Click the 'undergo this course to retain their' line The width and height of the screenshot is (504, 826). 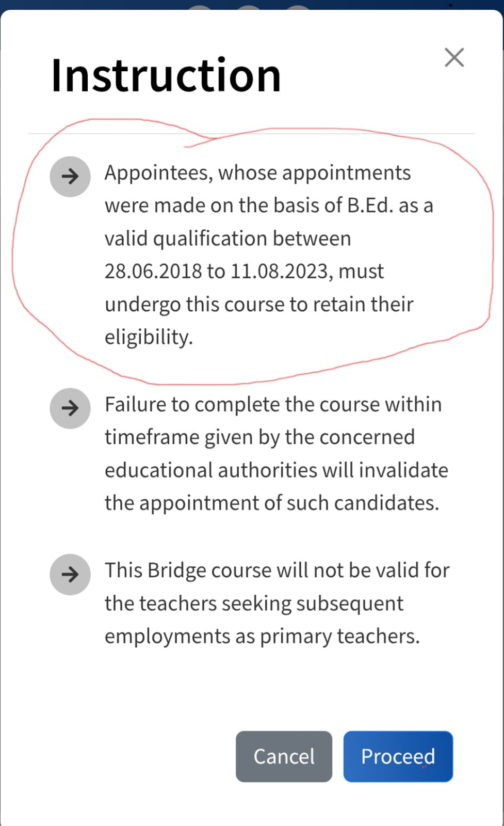pyautogui.click(x=259, y=305)
